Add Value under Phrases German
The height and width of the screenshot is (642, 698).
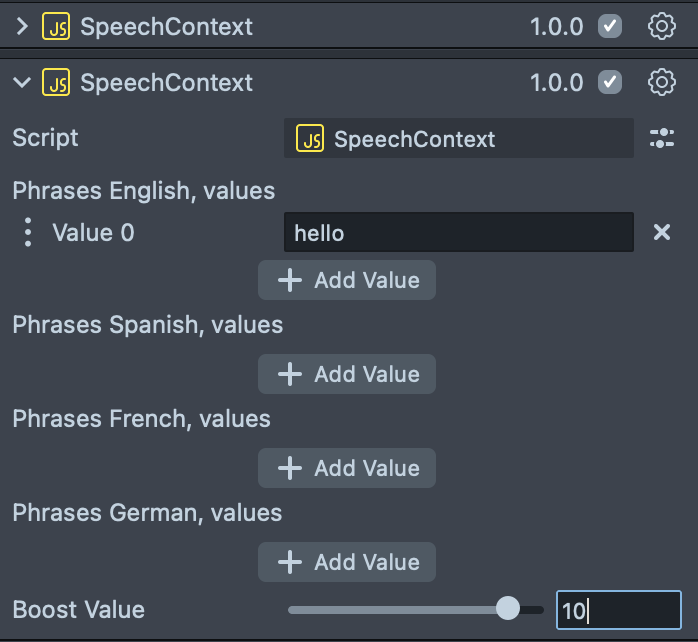(347, 562)
